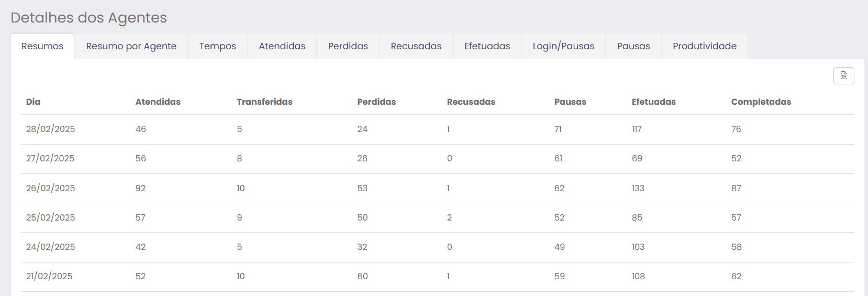This screenshot has height=296, width=868.
Task: Click the 25/02/2025 date cell
Action: [x=50, y=217]
